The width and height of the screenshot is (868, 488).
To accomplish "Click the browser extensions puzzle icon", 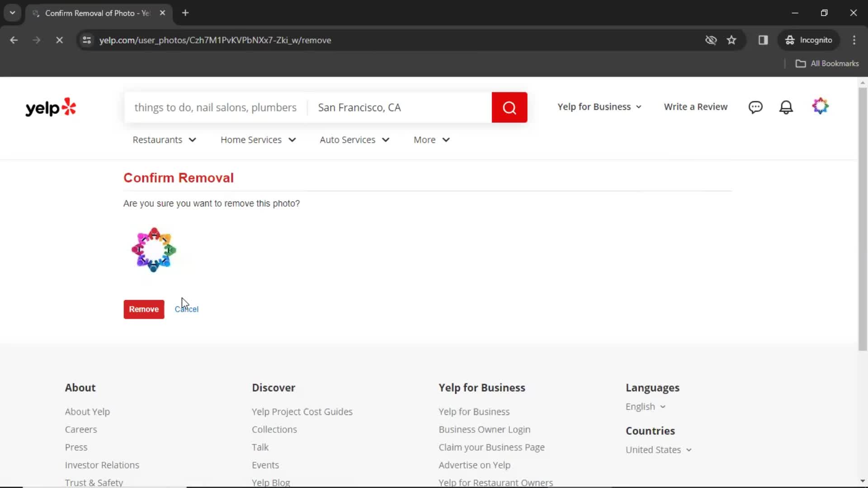I will 763,40.
